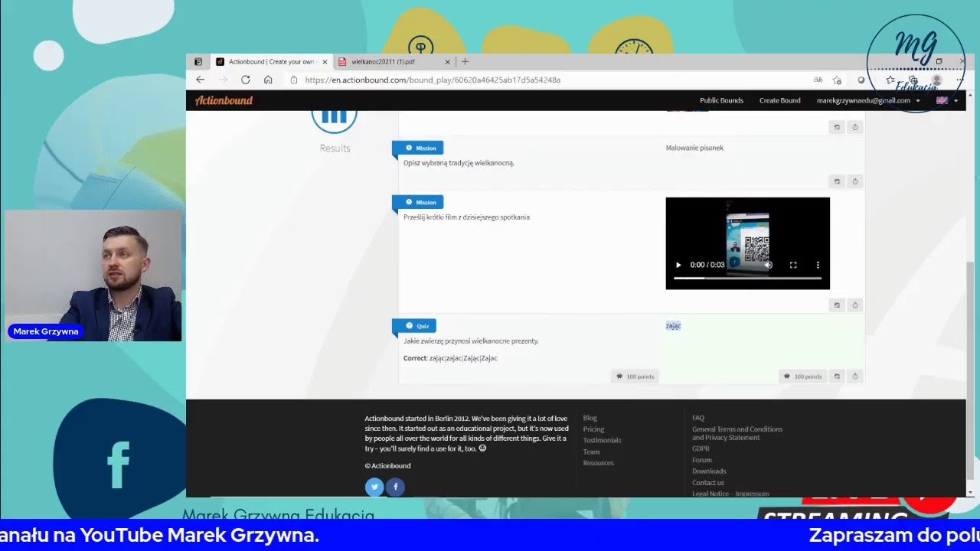
Task: Open the tab actions menu icon
Action: pyautogui.click(x=198, y=62)
